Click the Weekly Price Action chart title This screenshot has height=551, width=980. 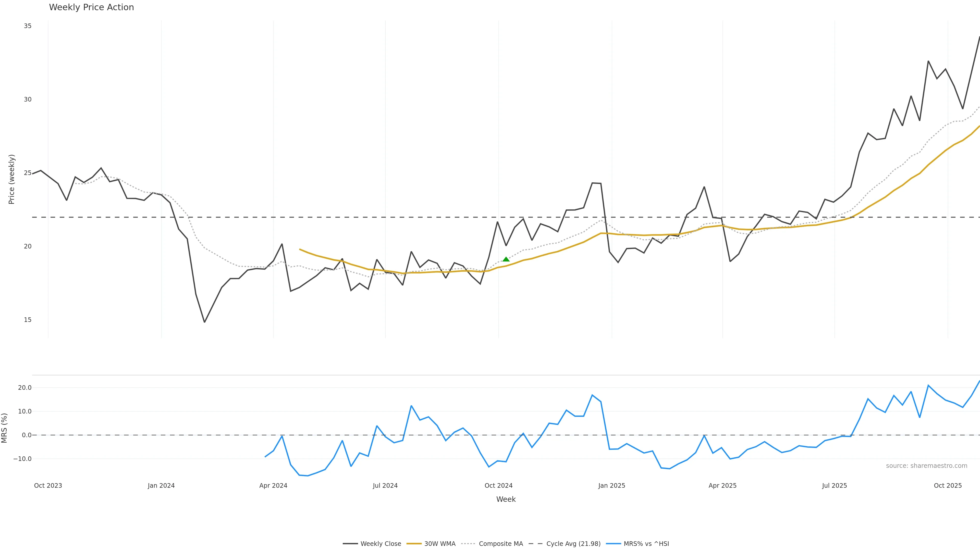pyautogui.click(x=91, y=7)
